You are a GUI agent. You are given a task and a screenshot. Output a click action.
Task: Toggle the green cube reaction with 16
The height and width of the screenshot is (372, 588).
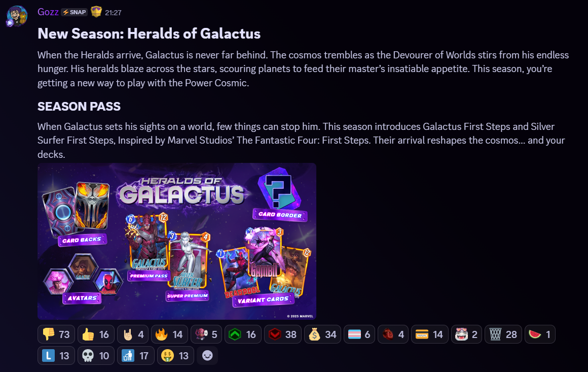click(243, 334)
